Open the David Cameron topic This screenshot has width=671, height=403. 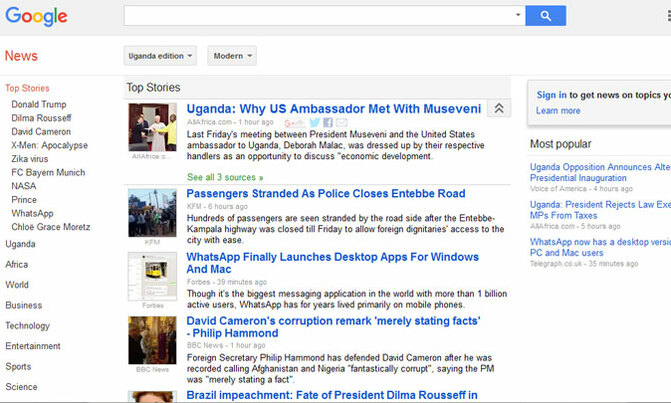tap(41, 131)
